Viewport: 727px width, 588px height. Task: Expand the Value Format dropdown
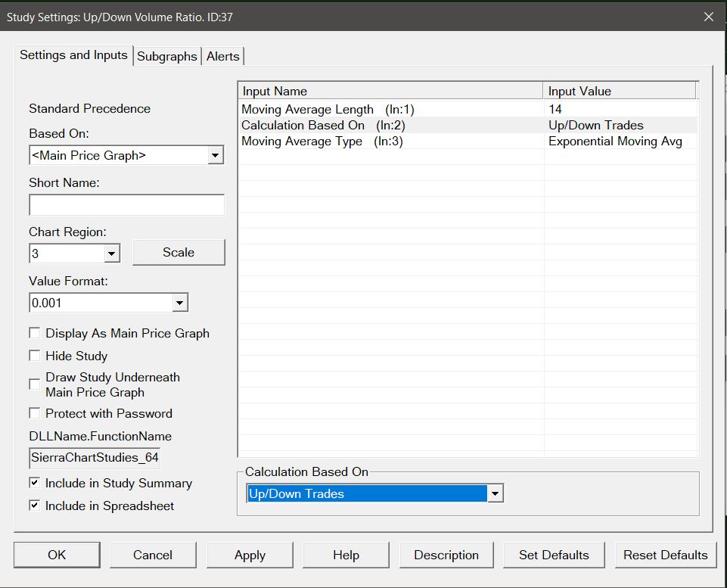point(180,303)
